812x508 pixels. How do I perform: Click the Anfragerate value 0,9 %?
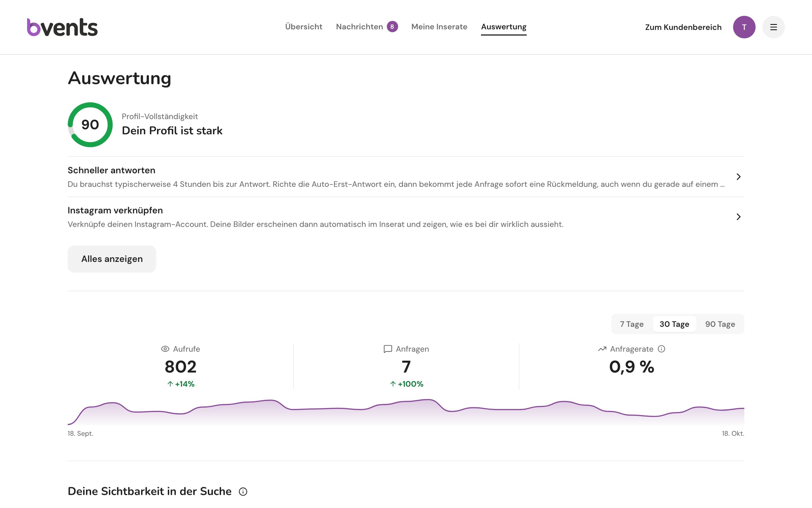632,367
